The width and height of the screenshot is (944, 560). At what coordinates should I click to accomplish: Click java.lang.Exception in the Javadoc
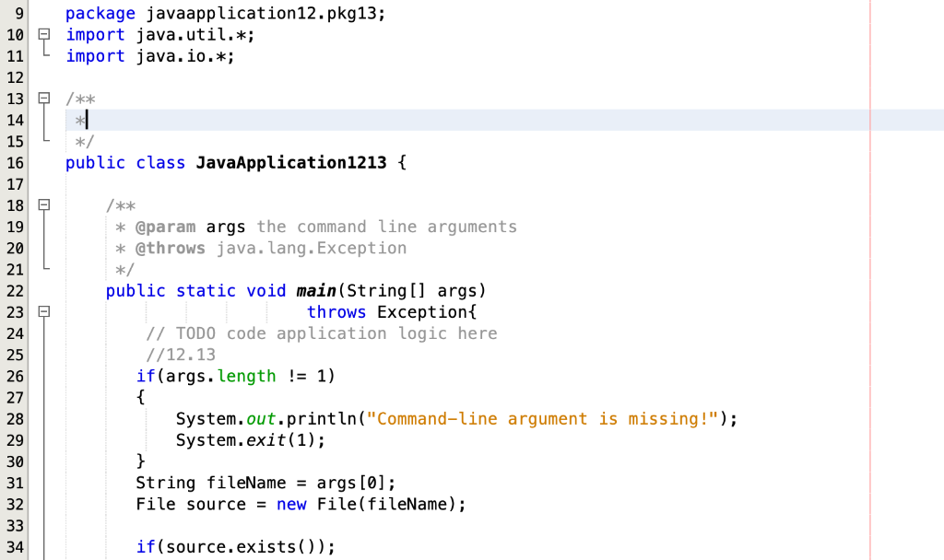(x=312, y=248)
